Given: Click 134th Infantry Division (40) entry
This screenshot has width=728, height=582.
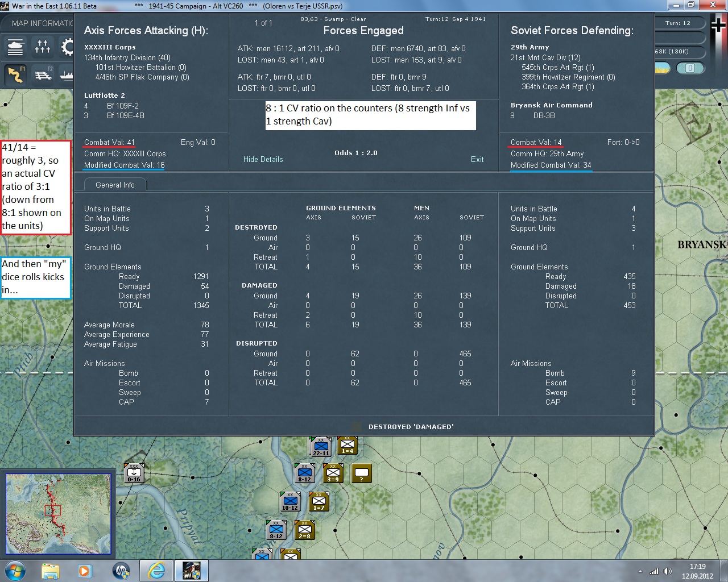Looking at the screenshot, I should (127, 58).
